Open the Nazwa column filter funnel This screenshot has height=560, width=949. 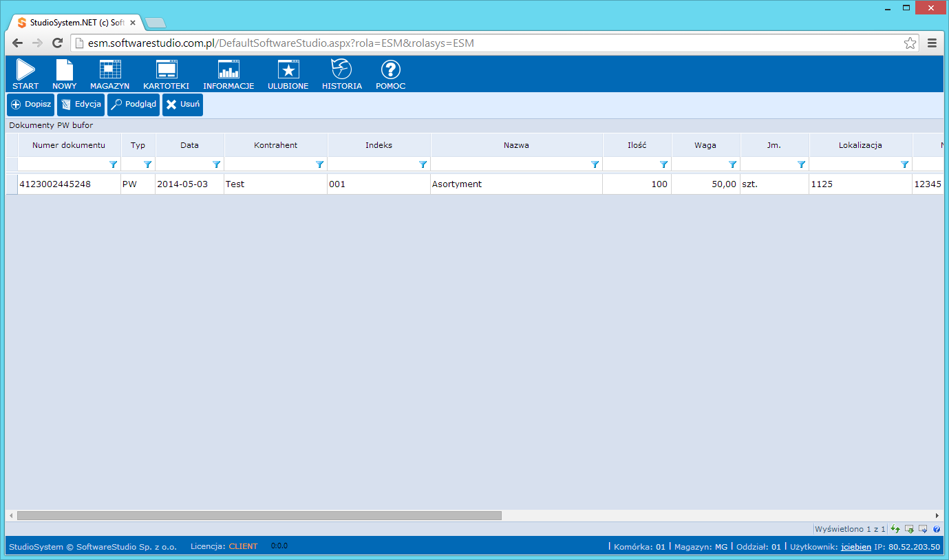pos(595,164)
